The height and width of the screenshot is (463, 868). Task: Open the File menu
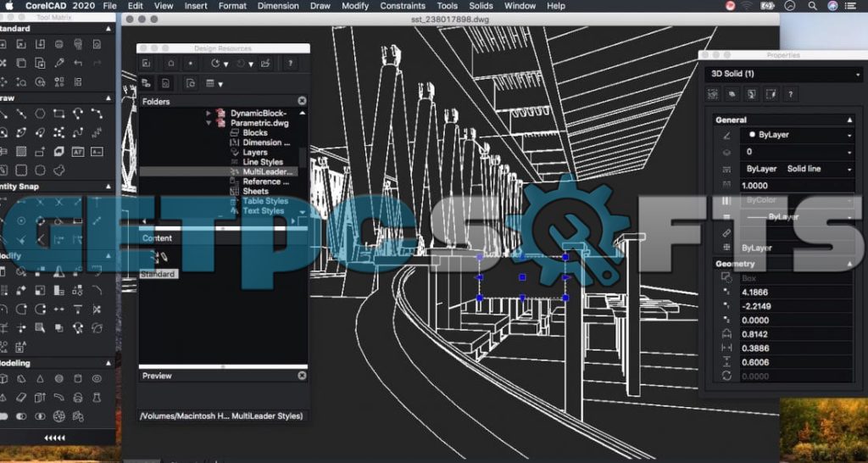point(109,6)
